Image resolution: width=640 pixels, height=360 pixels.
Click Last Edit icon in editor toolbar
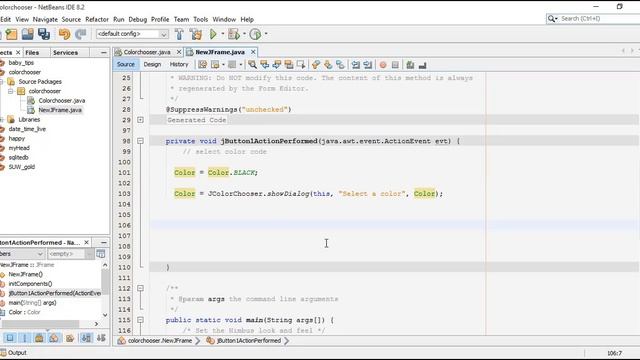[202, 64]
